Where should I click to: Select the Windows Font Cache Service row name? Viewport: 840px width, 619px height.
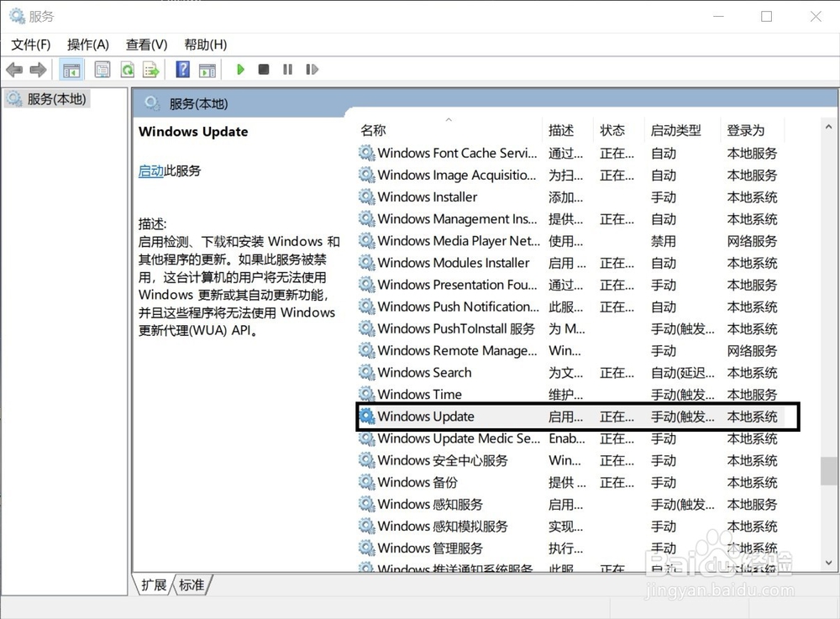click(x=458, y=153)
